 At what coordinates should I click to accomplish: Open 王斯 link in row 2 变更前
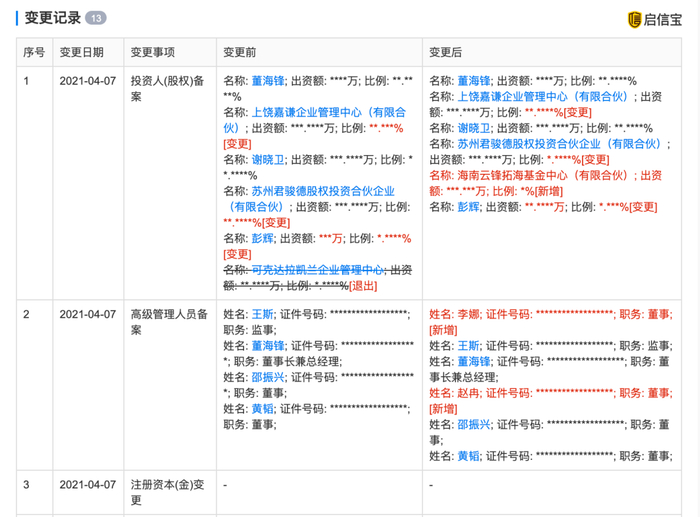tap(262, 314)
